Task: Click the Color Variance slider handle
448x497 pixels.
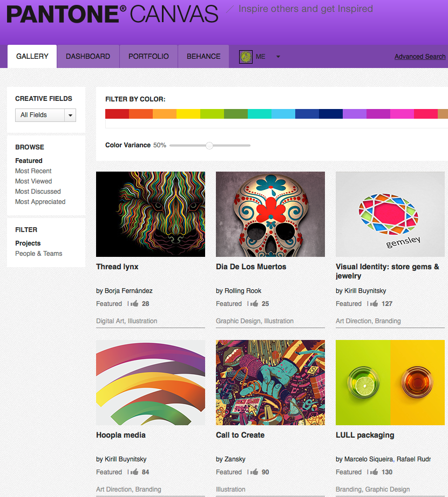Action: click(x=209, y=146)
